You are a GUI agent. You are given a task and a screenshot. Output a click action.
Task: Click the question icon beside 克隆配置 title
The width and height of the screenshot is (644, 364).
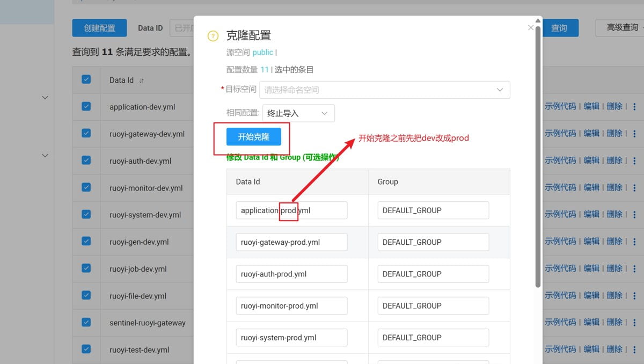click(213, 36)
